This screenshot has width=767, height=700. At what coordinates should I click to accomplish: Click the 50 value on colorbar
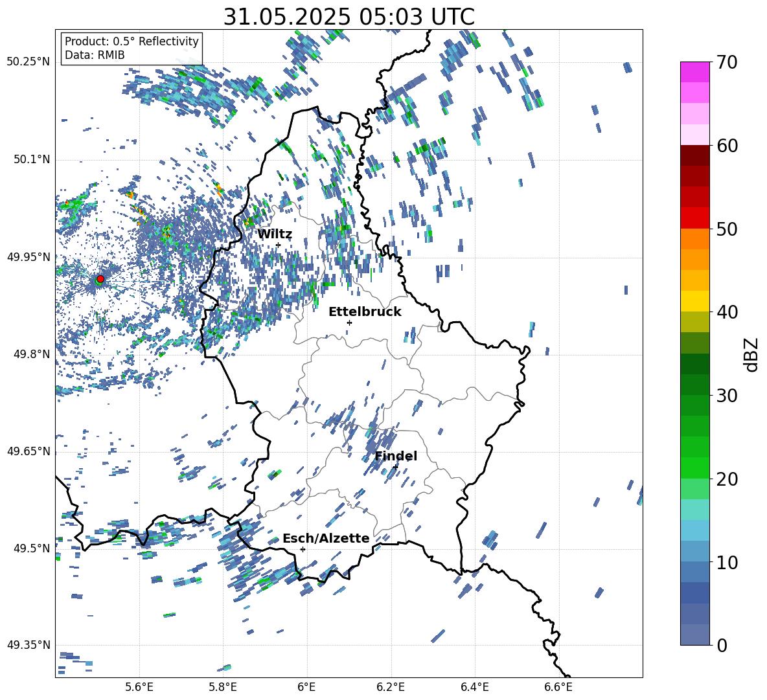[x=727, y=229]
